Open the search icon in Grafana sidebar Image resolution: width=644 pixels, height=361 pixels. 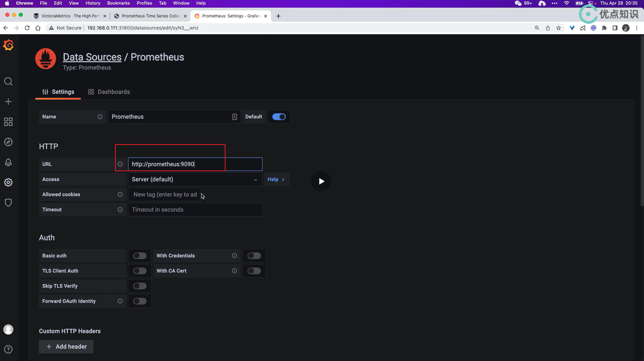click(x=8, y=81)
